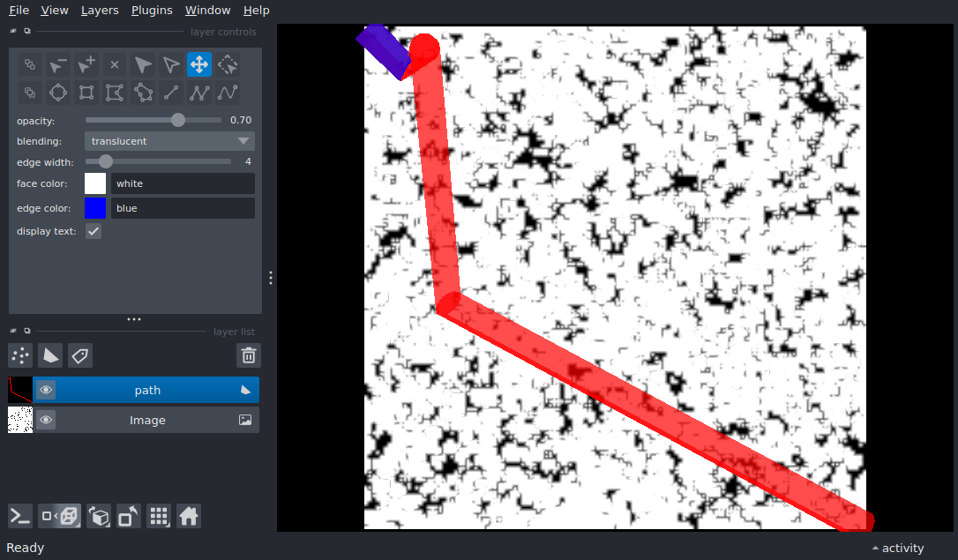The image size is (958, 560).
Task: Open the Plugins menu
Action: pos(152,11)
